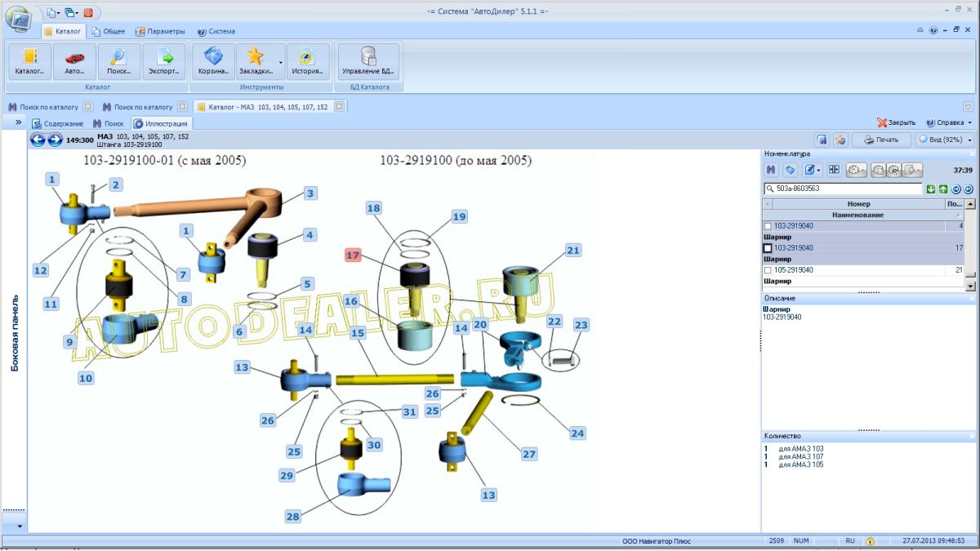
Task: Switch to second Поиск по каталогу tab
Action: pyautogui.click(x=137, y=107)
